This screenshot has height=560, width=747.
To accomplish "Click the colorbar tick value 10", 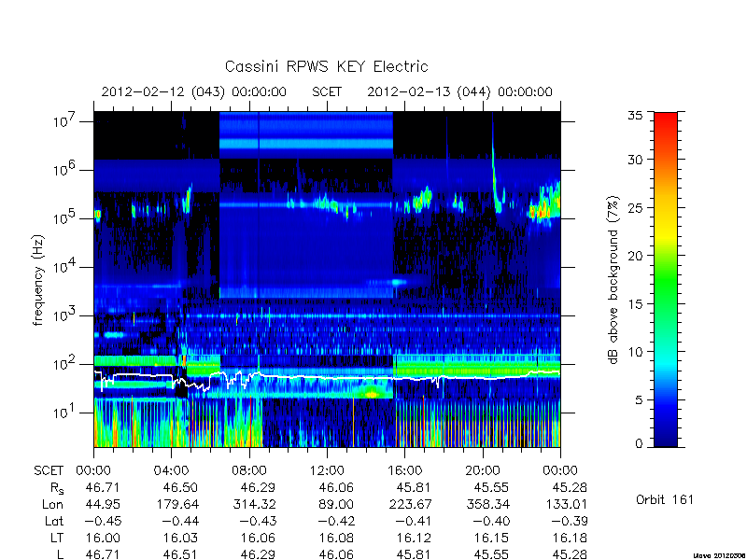I will [x=635, y=352].
